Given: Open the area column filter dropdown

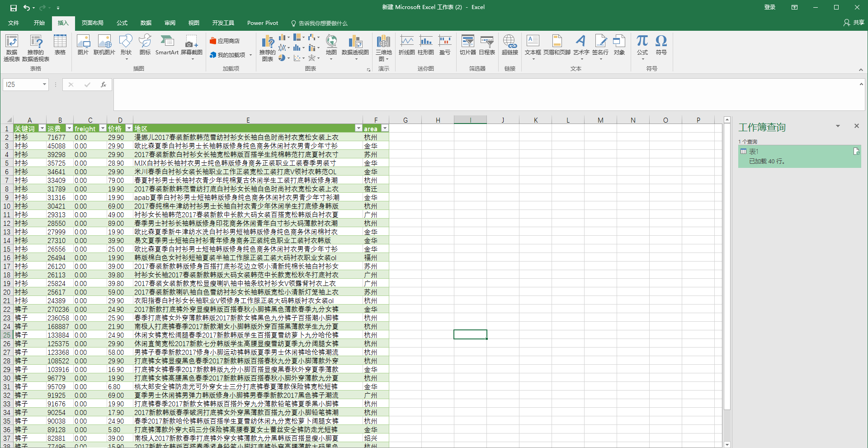Looking at the screenshot, I should click(x=385, y=129).
